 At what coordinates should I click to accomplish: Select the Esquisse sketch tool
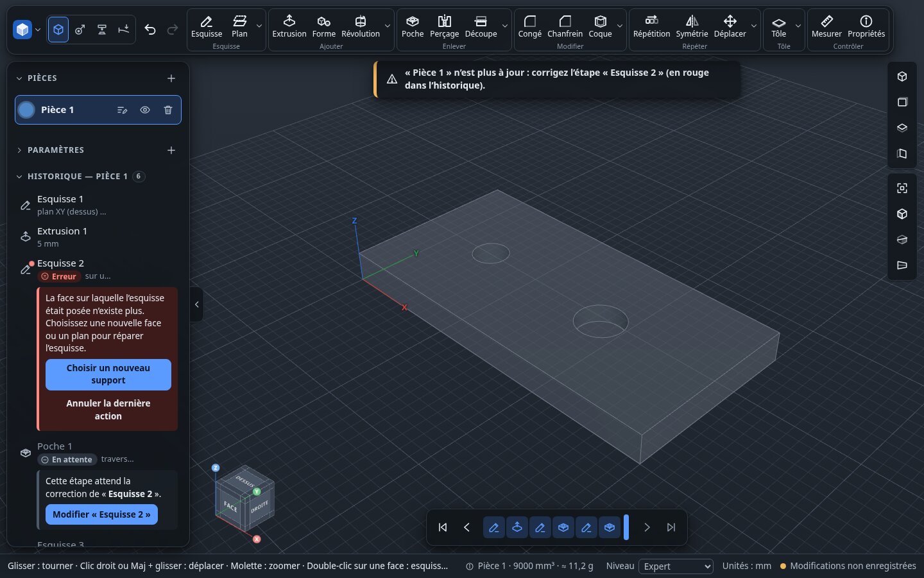[x=207, y=26]
